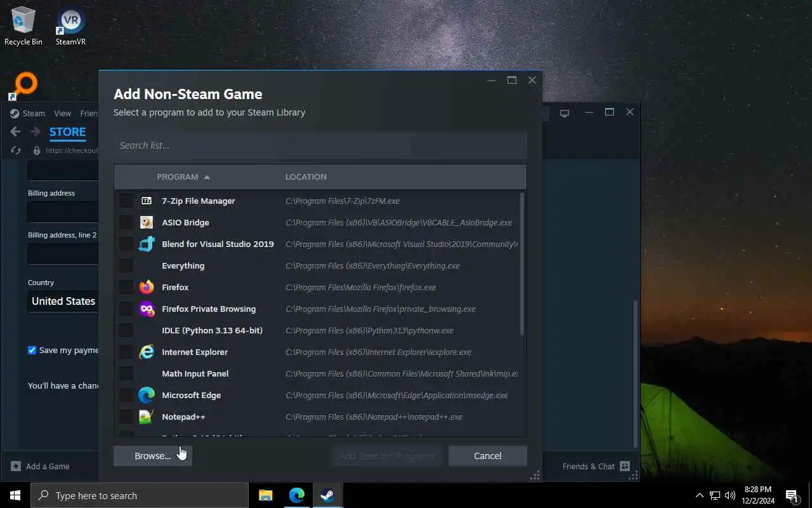
Task: Click Add Selected Programs button
Action: pyautogui.click(x=387, y=456)
